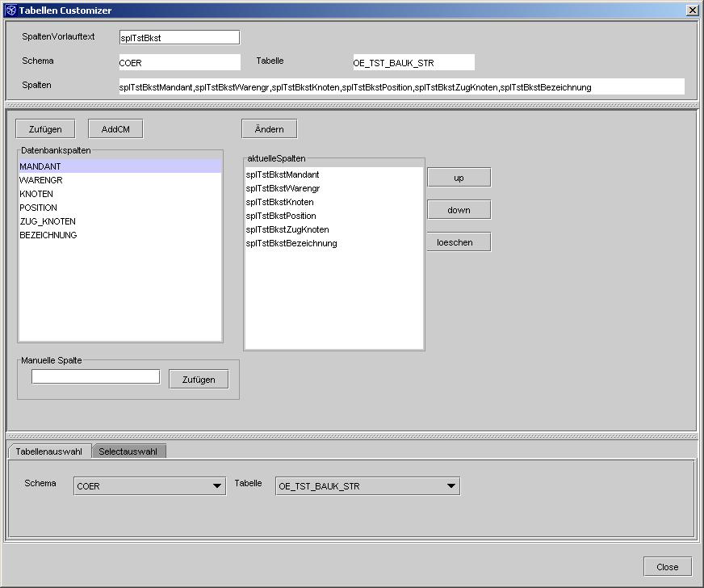Select WARENGR in the Datenbankspalten list
This screenshot has height=588, width=704.
coord(119,180)
